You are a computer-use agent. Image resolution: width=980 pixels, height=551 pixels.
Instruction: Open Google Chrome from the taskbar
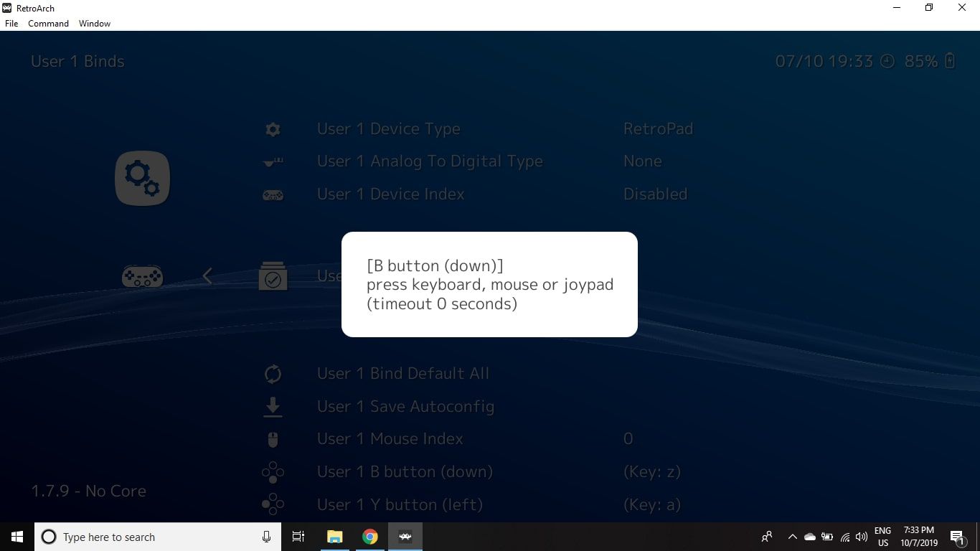click(x=370, y=537)
